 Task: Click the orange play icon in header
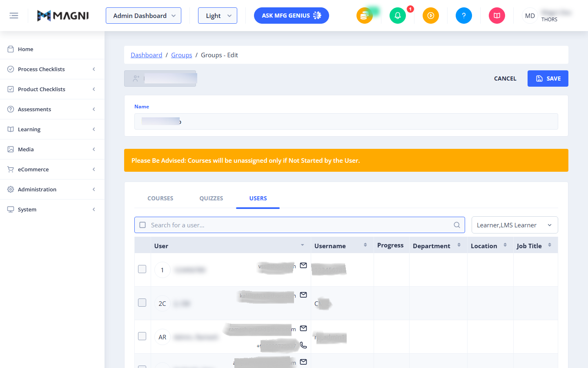click(x=431, y=16)
